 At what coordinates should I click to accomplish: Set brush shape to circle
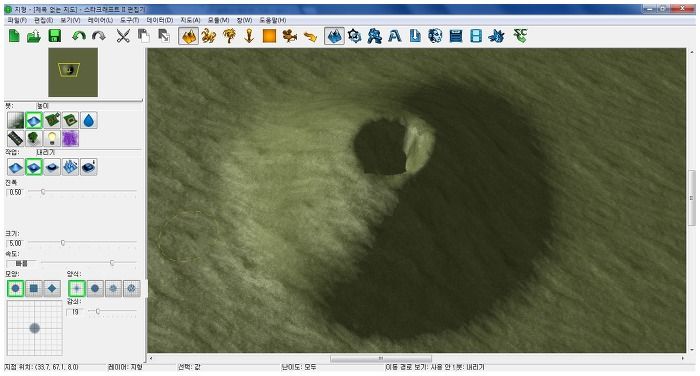pos(16,288)
